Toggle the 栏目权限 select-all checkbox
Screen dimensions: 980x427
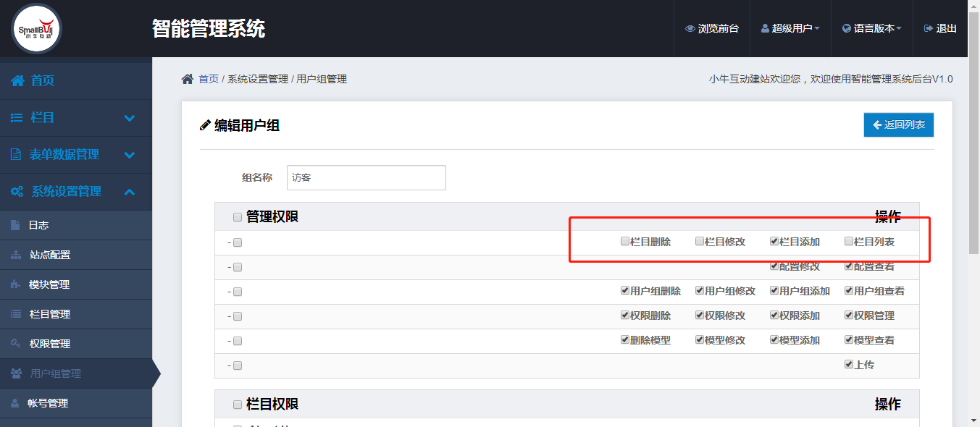pos(238,405)
